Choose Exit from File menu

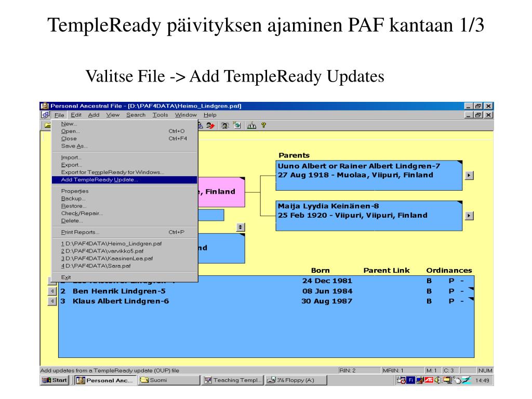click(x=125, y=277)
